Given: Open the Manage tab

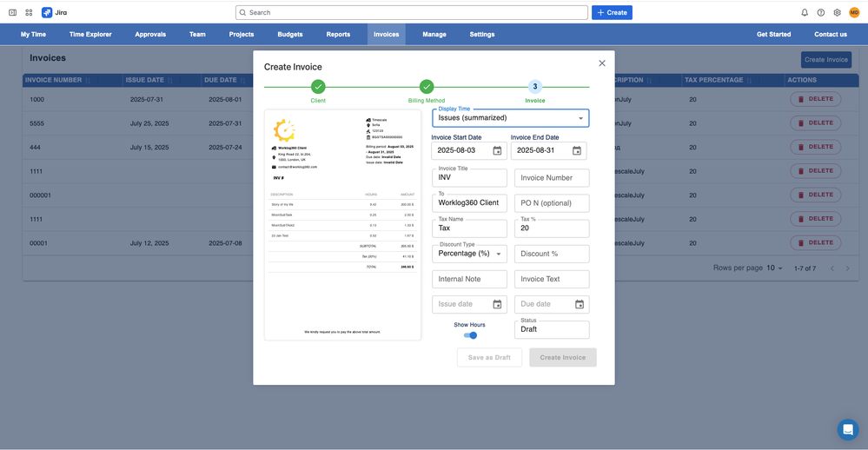Looking at the screenshot, I should pyautogui.click(x=434, y=35).
